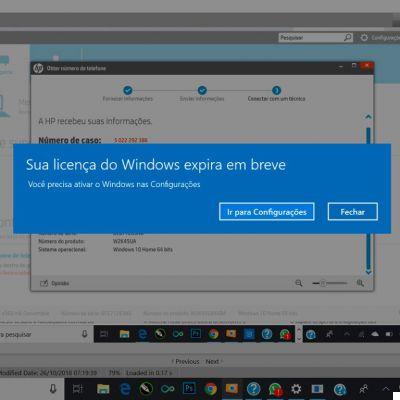
Task: Click the Pesquisar search field
Action: tap(316, 38)
